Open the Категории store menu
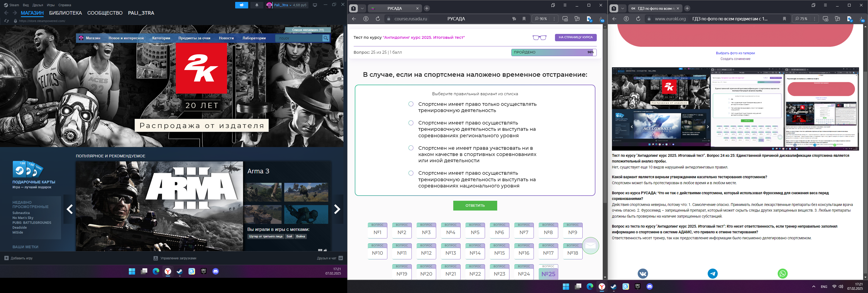 click(x=161, y=38)
